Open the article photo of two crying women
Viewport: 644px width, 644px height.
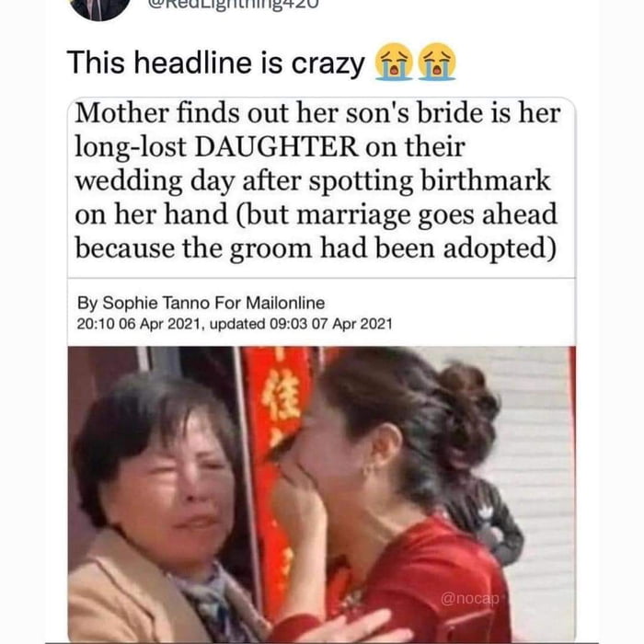point(322,495)
